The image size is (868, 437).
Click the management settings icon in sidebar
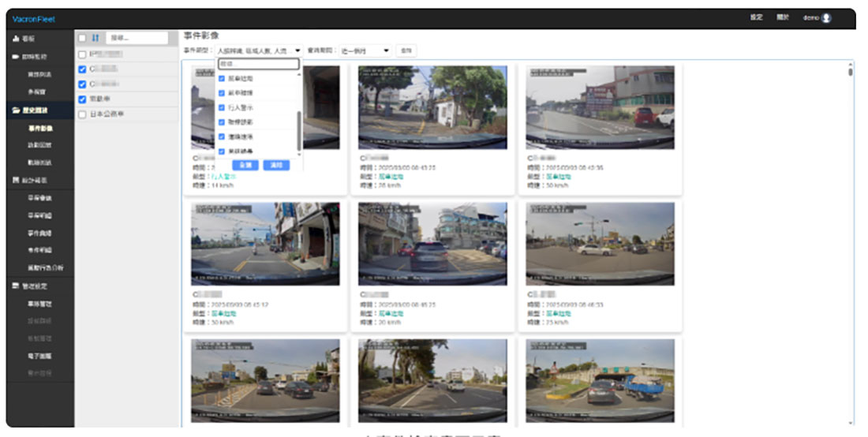(x=16, y=286)
